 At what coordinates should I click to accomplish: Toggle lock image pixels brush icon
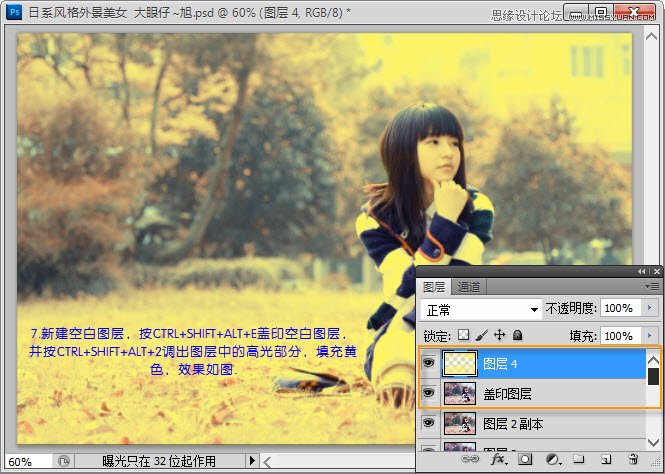[x=482, y=335]
